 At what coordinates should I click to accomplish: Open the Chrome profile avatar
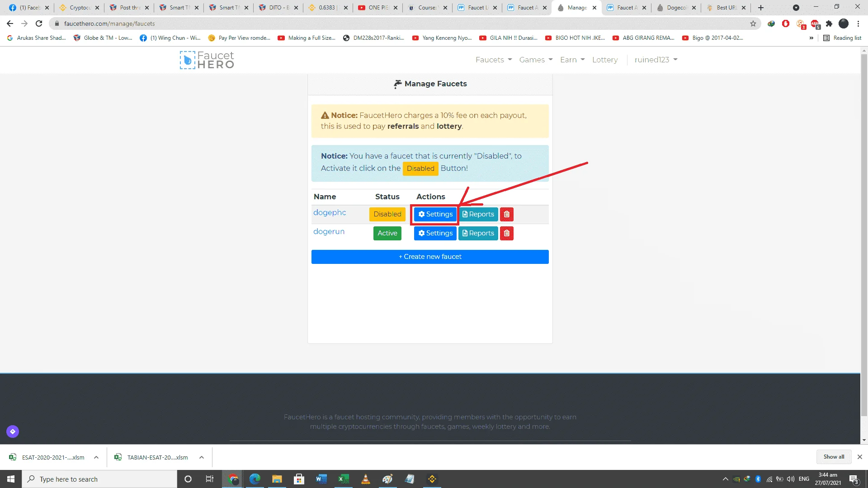[x=844, y=23]
